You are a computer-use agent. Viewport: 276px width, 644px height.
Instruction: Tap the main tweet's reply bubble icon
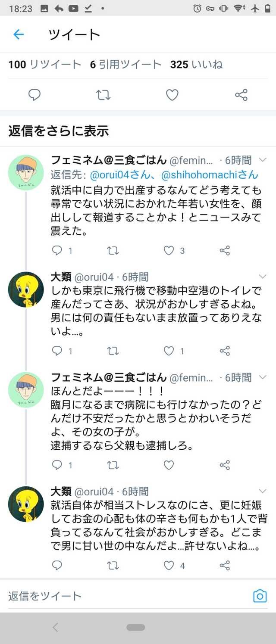pyautogui.click(x=34, y=95)
